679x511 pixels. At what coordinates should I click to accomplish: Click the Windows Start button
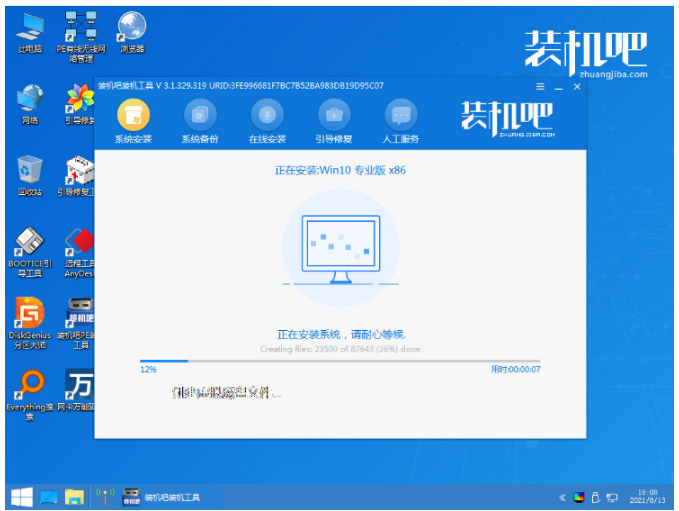coord(20,496)
